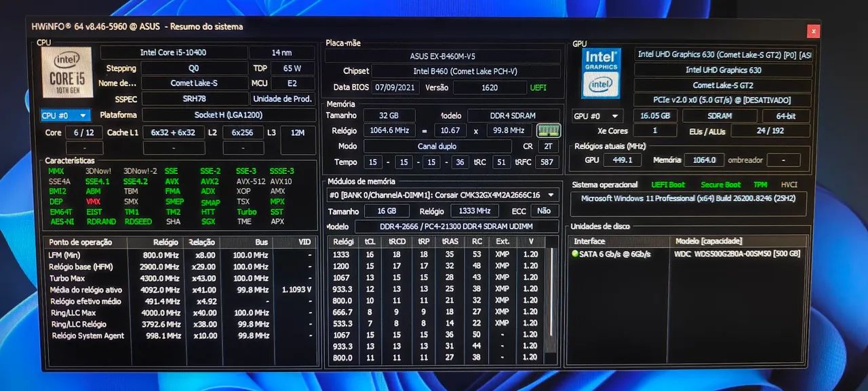868x391 pixels.
Task: Click the CR value 2T
Action: pyautogui.click(x=548, y=146)
